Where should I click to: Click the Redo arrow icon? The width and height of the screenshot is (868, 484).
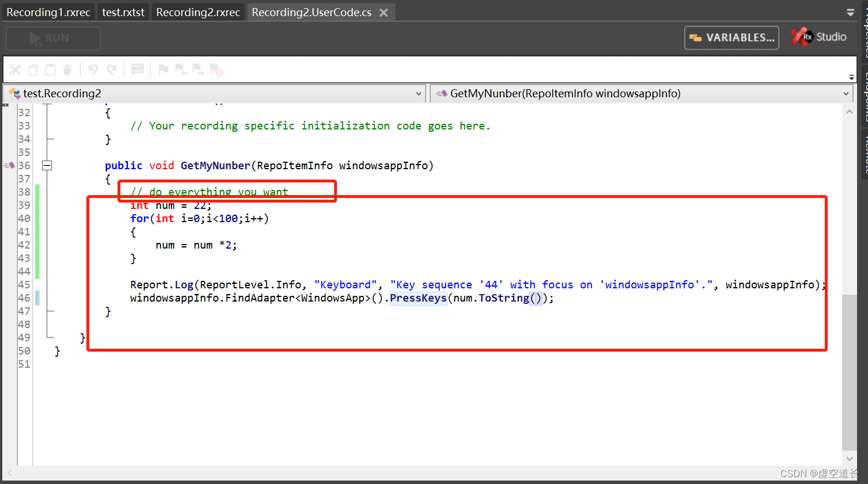(x=112, y=70)
